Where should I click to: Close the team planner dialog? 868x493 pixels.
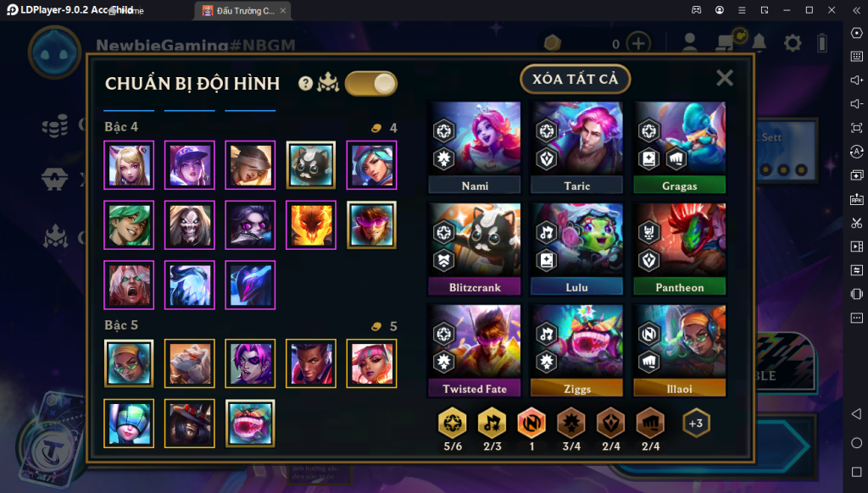tap(725, 78)
